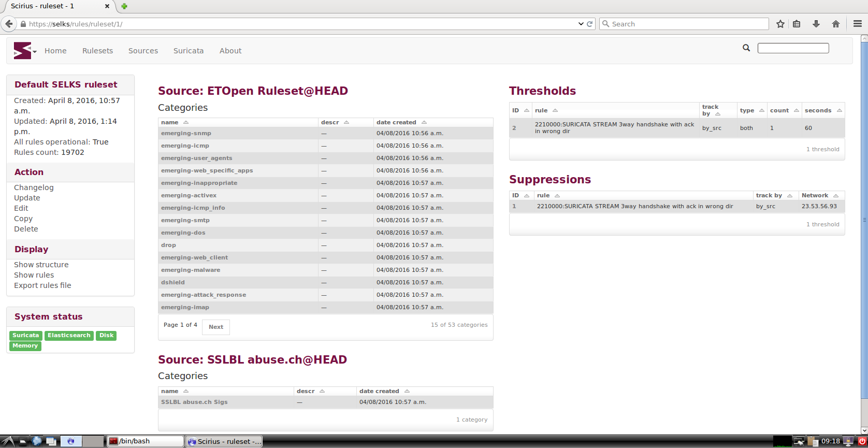Click the Delete ruleset link
This screenshot has height=448, width=868.
(26, 229)
